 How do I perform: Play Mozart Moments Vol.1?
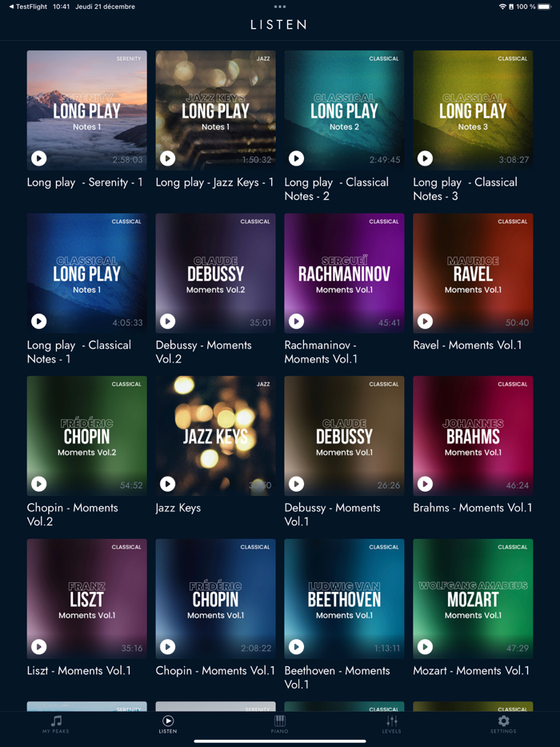(x=425, y=646)
